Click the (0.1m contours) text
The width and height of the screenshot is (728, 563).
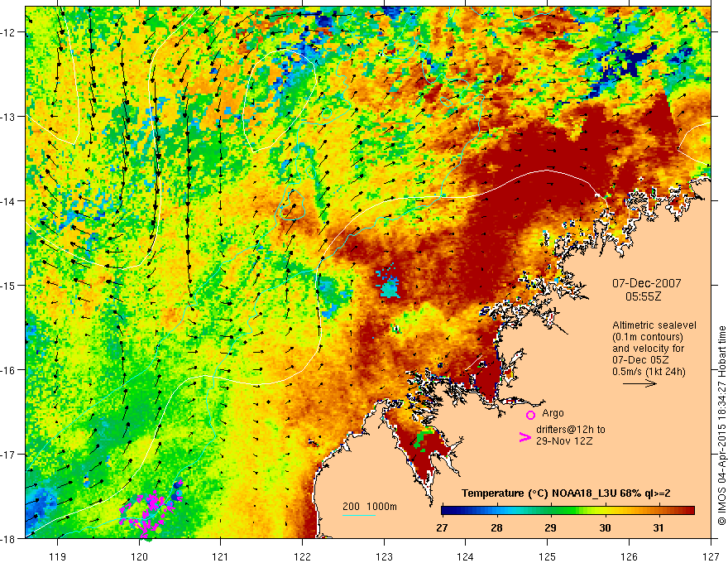[648, 337]
